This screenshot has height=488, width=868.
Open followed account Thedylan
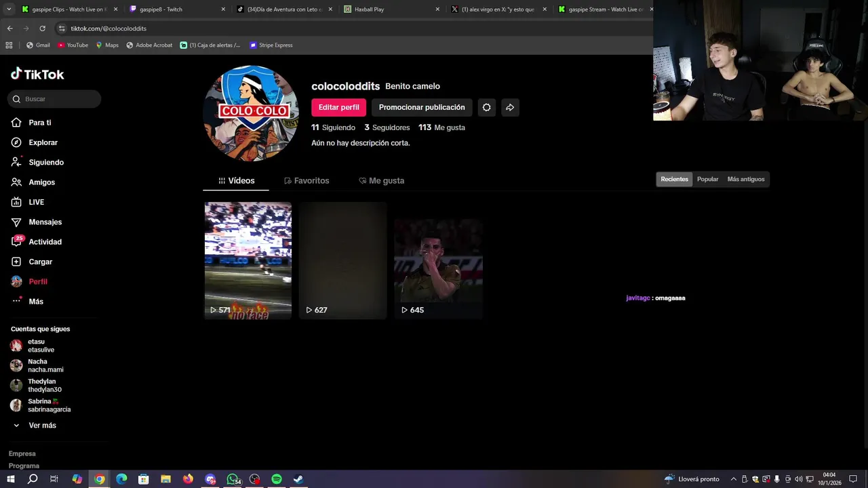[41, 385]
